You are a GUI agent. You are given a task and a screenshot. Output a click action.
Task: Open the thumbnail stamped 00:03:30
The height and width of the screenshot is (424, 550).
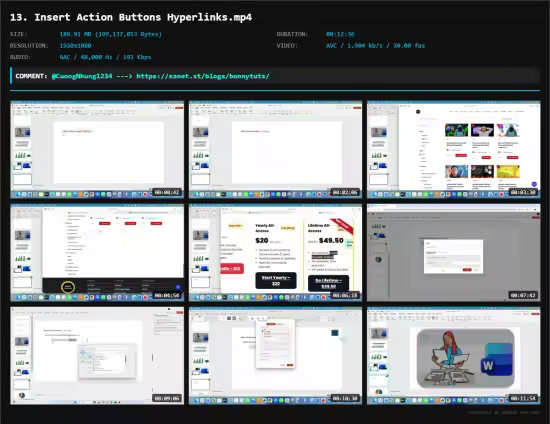tap(454, 149)
